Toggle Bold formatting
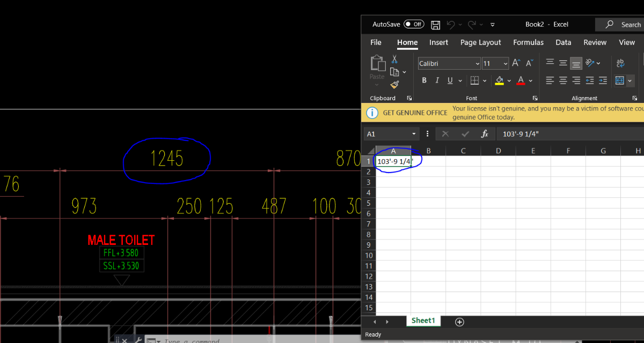Viewport: 644px width, 343px height. point(424,80)
